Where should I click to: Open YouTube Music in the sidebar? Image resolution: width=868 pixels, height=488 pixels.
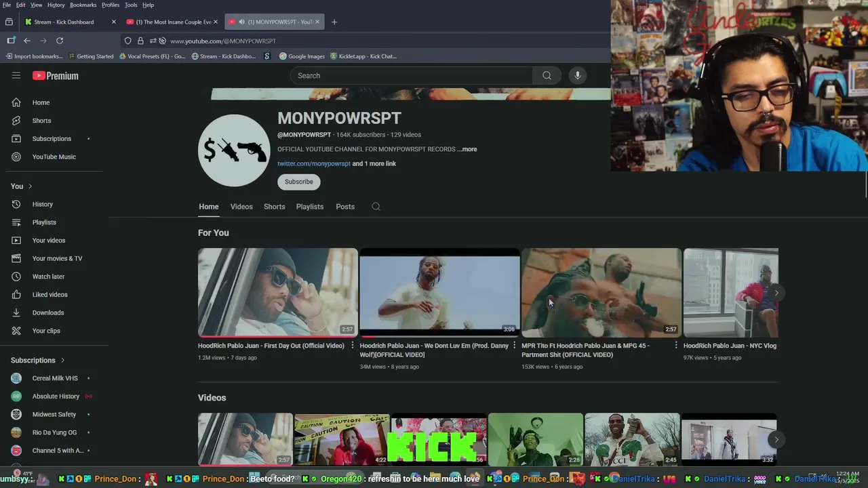(x=54, y=157)
